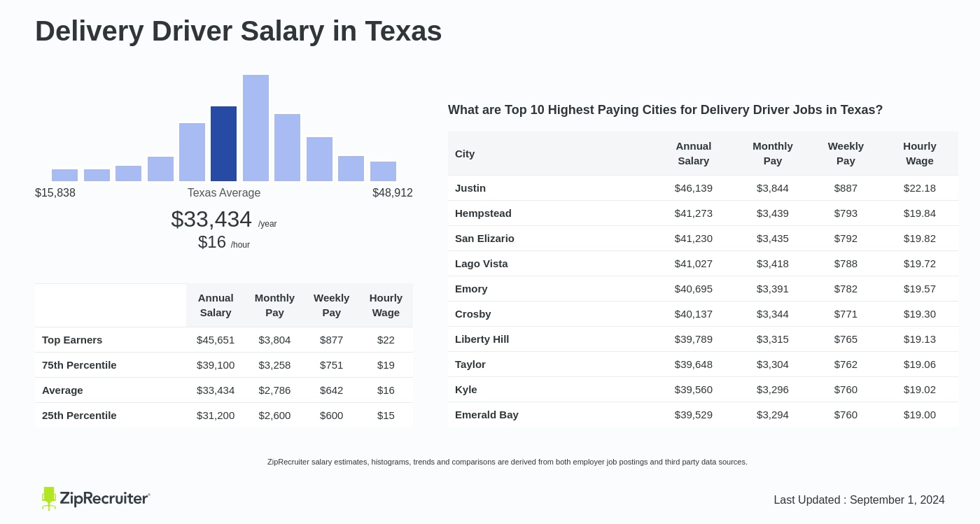
Task: Click Emory's hourly wage $19.57
Action: (x=920, y=288)
